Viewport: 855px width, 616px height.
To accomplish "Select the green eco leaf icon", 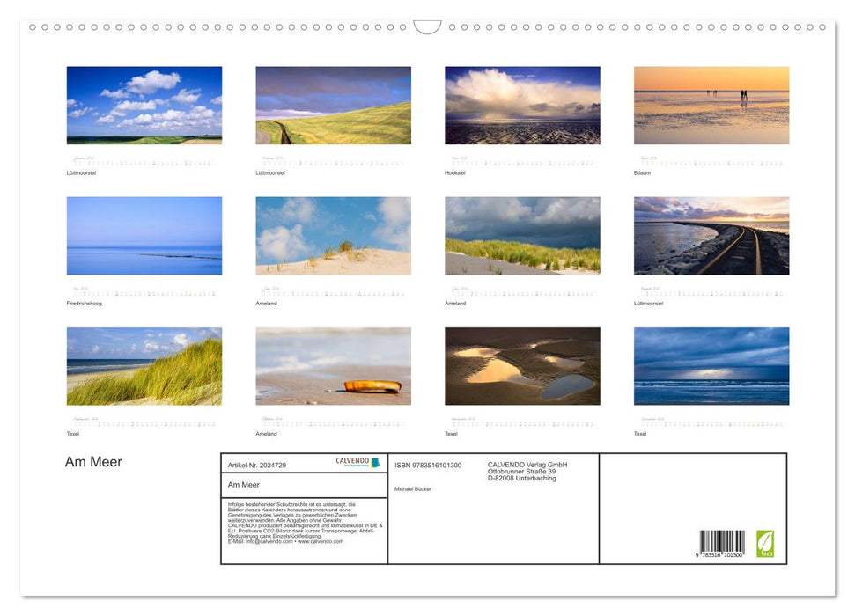I will pyautogui.click(x=764, y=545).
